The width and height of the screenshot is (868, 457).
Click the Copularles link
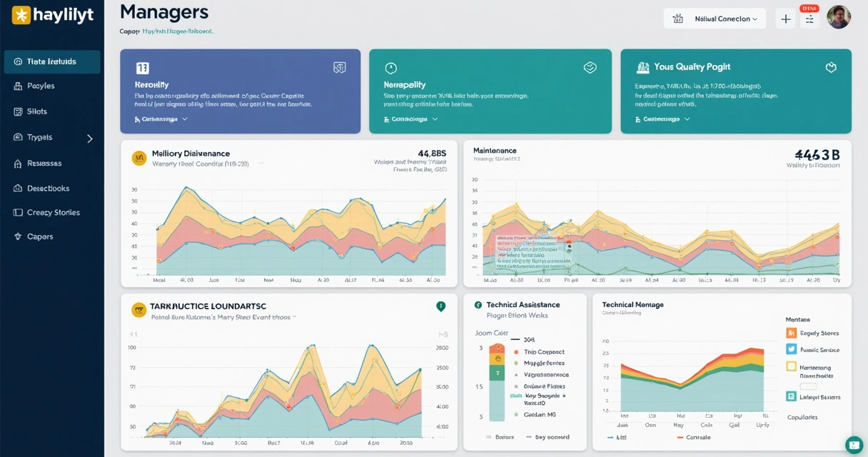[802, 417]
